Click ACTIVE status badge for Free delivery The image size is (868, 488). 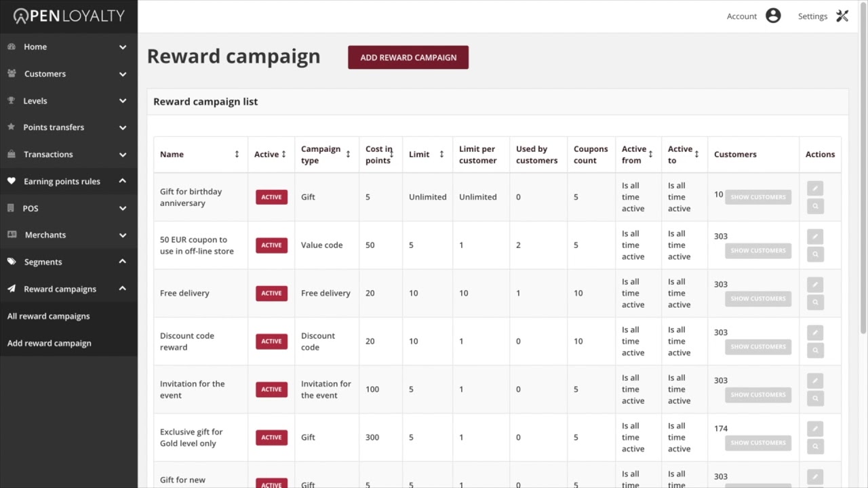(x=271, y=293)
